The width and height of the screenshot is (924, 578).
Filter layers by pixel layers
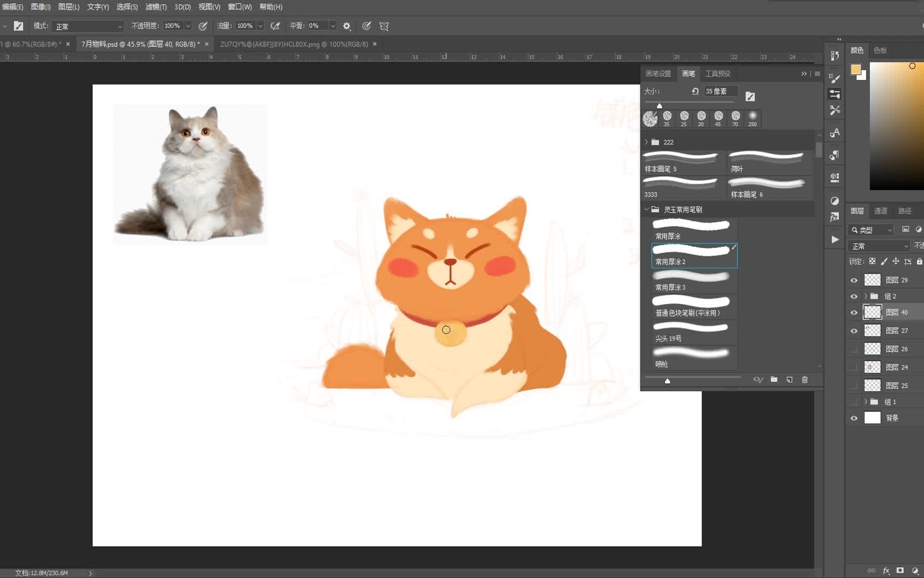click(x=905, y=229)
